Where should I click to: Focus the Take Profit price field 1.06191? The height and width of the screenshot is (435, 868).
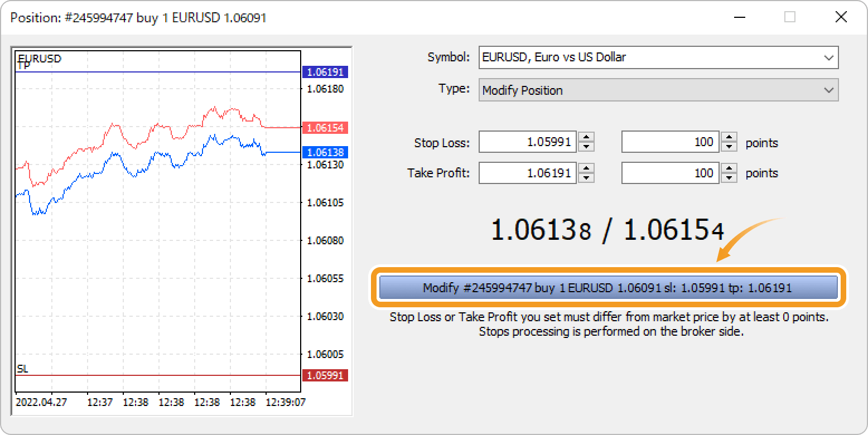coord(528,173)
